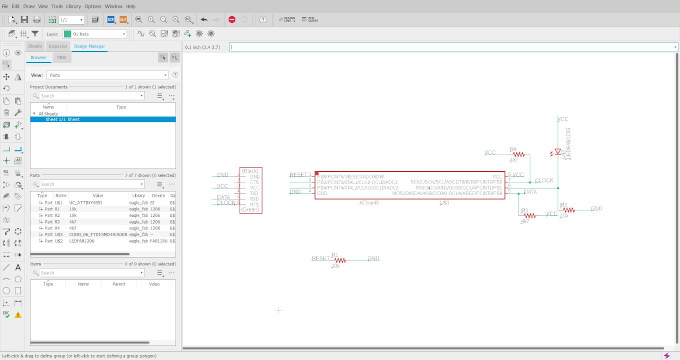This screenshot has width=680, height=360.
Task: Click the lightning icon in status bar
Action: 667,356
